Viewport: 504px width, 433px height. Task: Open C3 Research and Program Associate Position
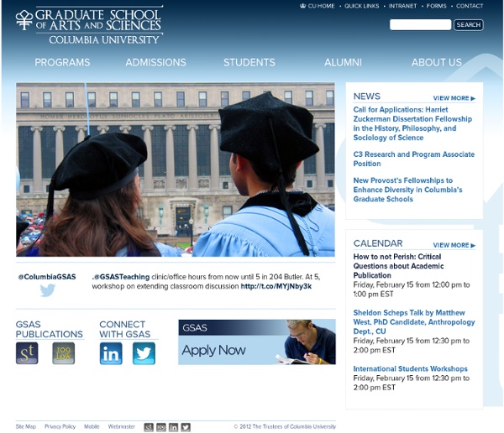[x=413, y=159]
